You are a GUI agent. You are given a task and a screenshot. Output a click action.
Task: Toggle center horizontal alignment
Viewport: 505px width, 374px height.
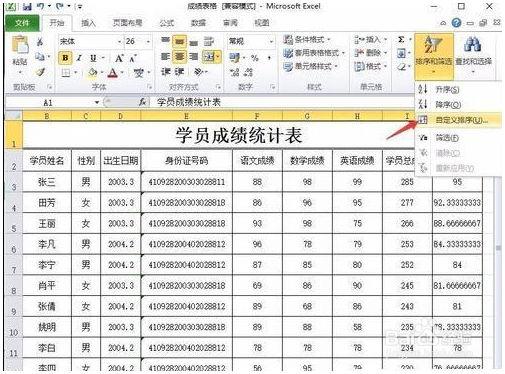tap(179, 57)
